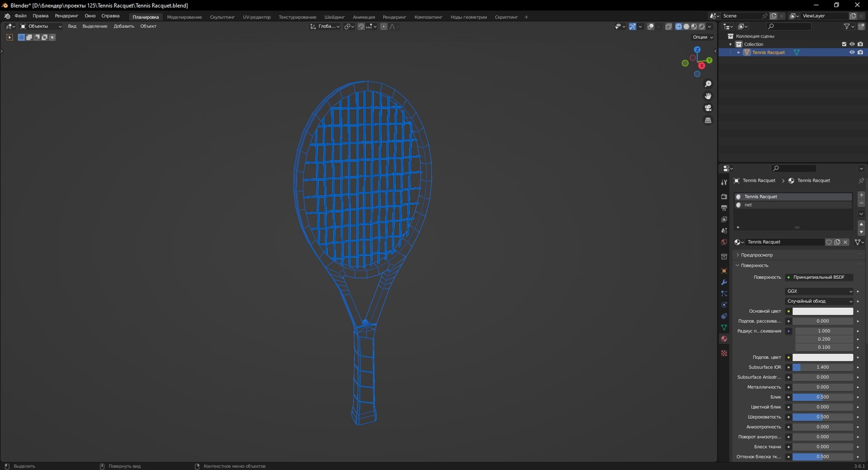The height and width of the screenshot is (470, 868).
Task: Open the Опции dropdown in viewport
Action: [x=703, y=37]
